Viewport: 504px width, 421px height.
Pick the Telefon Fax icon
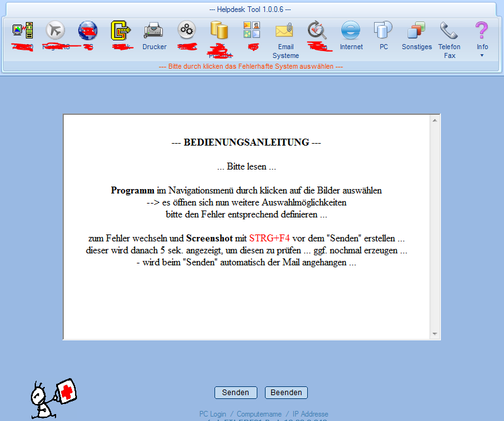[x=449, y=30]
